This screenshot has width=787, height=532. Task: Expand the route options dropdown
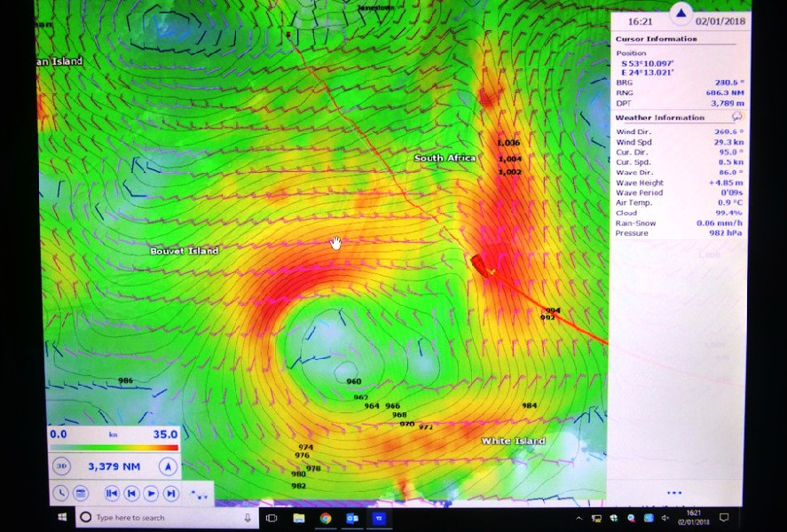click(x=201, y=494)
